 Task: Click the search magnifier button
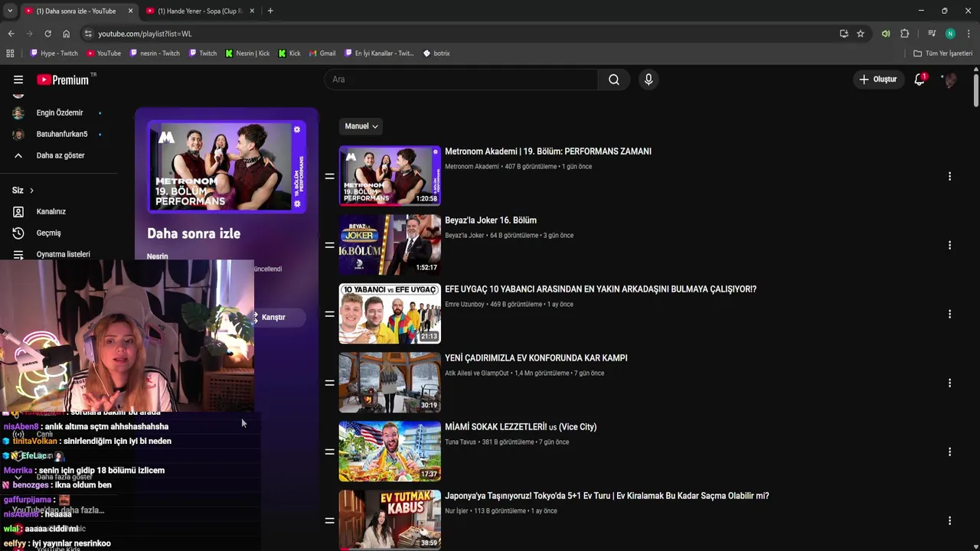[x=614, y=80]
